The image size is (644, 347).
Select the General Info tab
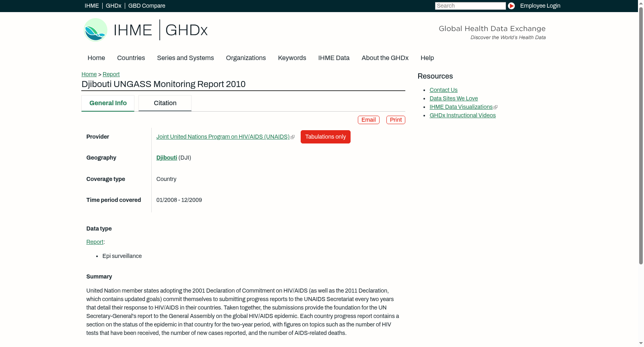(x=108, y=103)
